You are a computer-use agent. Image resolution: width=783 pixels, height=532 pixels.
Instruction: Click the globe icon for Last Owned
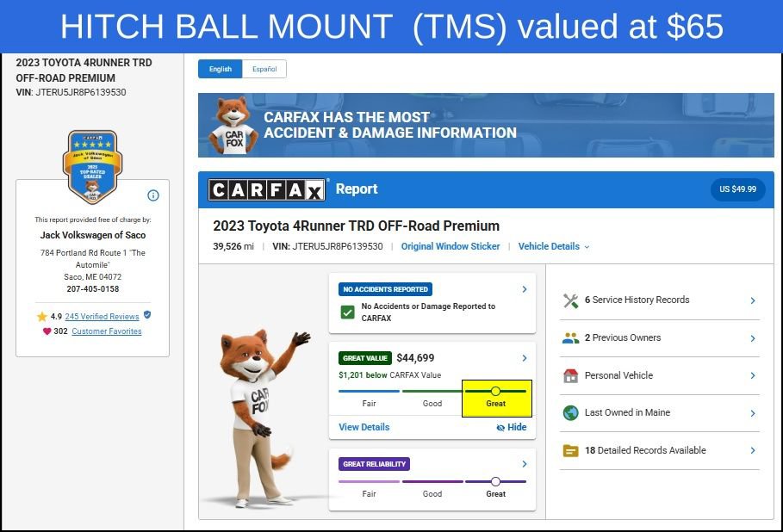click(x=571, y=412)
